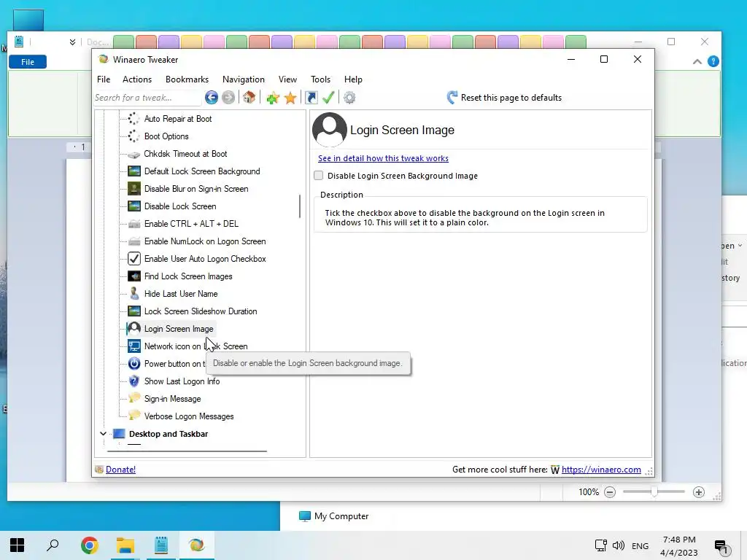This screenshot has height=560, width=747.
Task: Open taskbar search magnifier
Action: [53, 545]
